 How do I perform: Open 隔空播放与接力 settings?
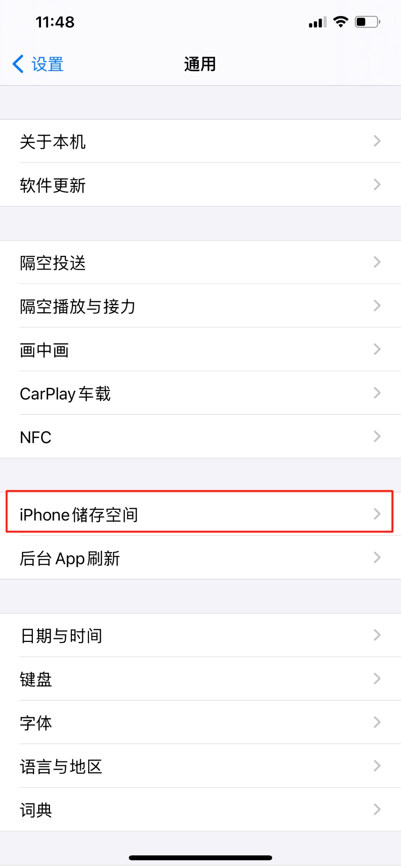click(200, 306)
